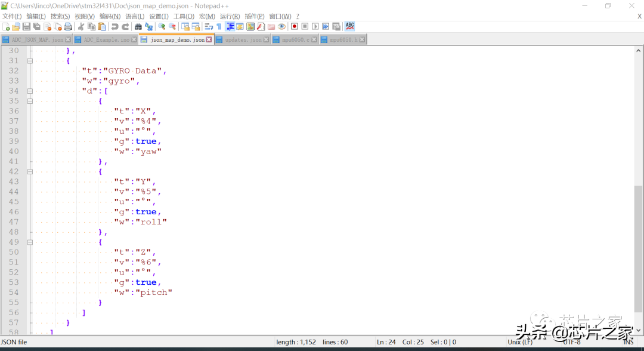
Task: Collapse the fold marker on line 42
Action: pyautogui.click(x=30, y=172)
